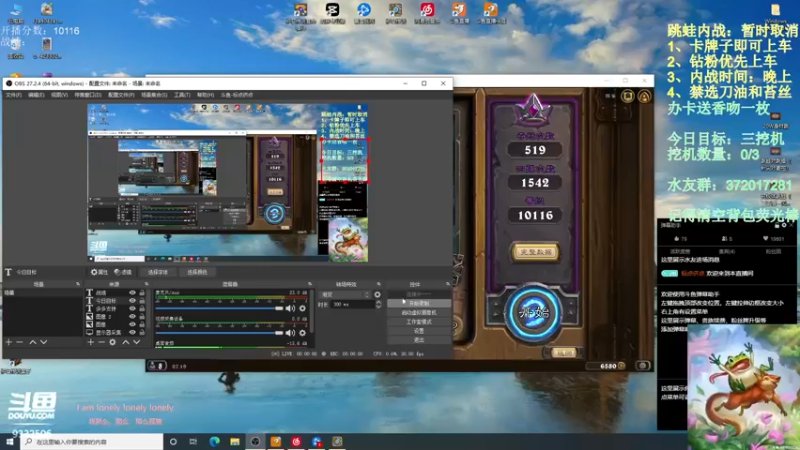This screenshot has width=800, height=450.
Task: Toggle visibility of 多多支持 source
Action: point(132,309)
